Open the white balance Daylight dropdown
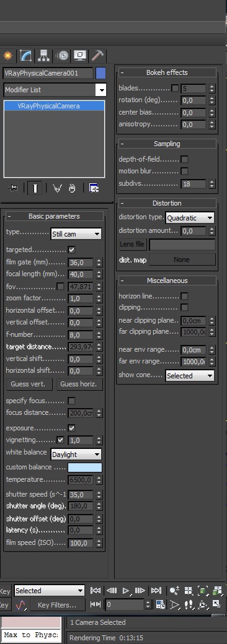The height and width of the screenshot is (644, 227). pyautogui.click(x=76, y=455)
